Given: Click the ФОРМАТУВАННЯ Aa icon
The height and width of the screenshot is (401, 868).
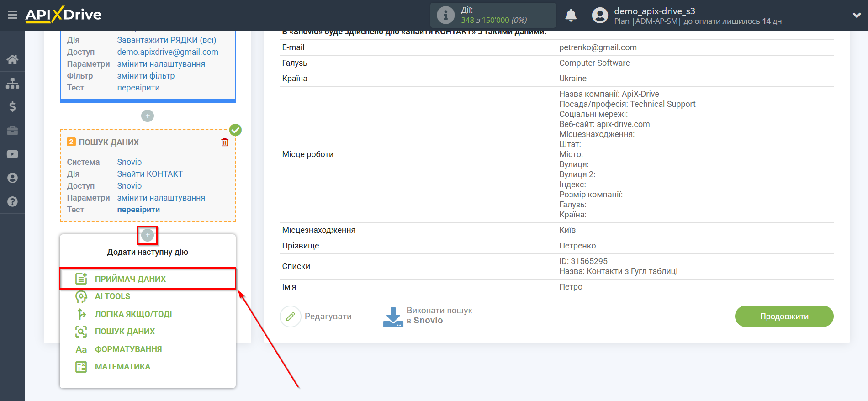Looking at the screenshot, I should 81,349.
